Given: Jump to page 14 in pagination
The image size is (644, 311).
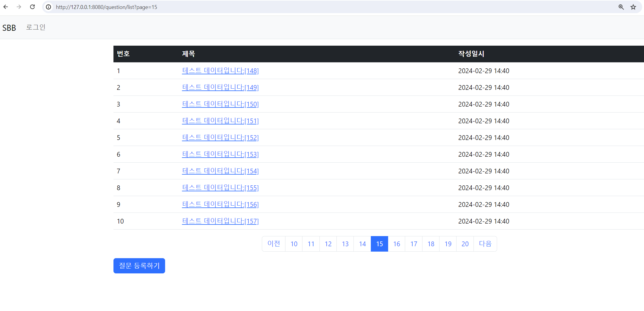Looking at the screenshot, I should coord(362,244).
